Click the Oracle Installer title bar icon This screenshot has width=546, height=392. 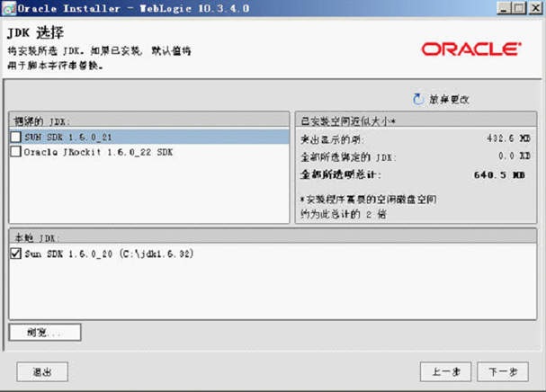[9, 8]
